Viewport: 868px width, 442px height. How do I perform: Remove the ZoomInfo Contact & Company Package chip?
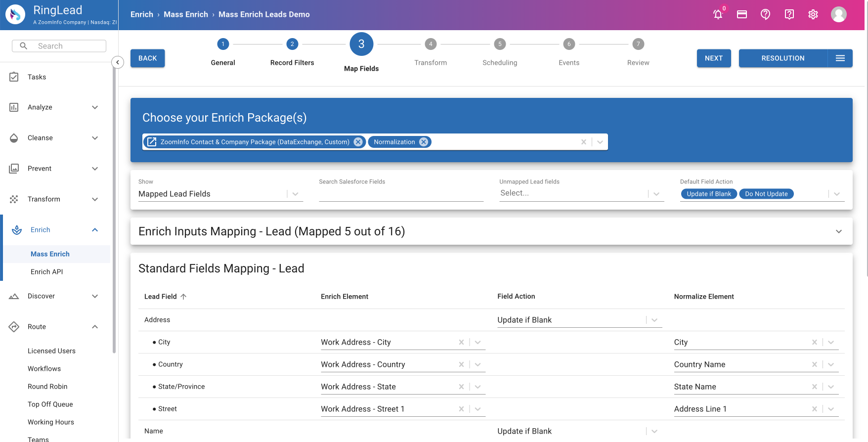pos(358,142)
